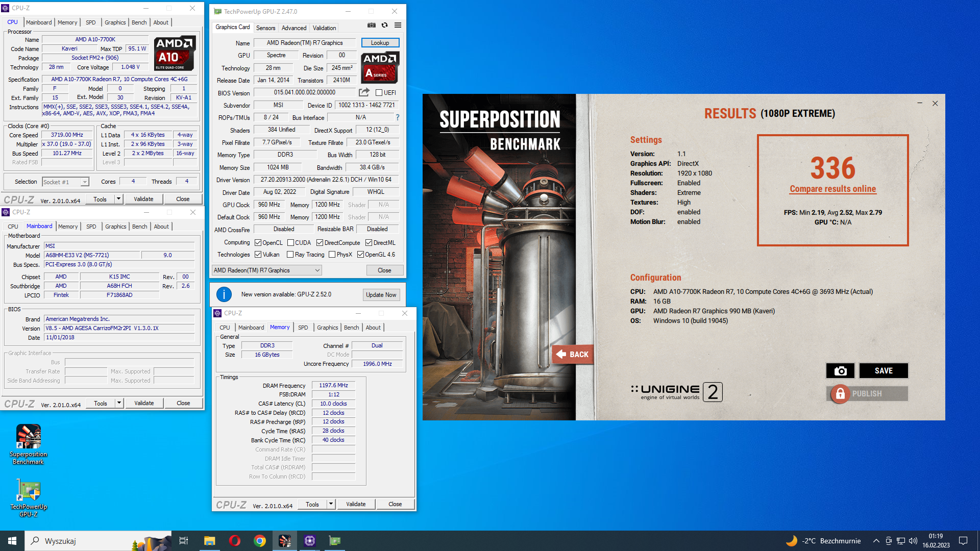This screenshot has height=551, width=980.
Task: Open the Superposition Benchmark desktop shortcut
Action: click(x=29, y=444)
